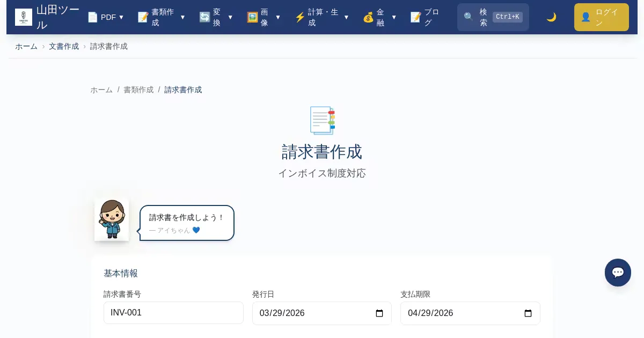Expand the 書類作成 navigation dropdown
Viewport: 644px width, 338px height.
162,17
